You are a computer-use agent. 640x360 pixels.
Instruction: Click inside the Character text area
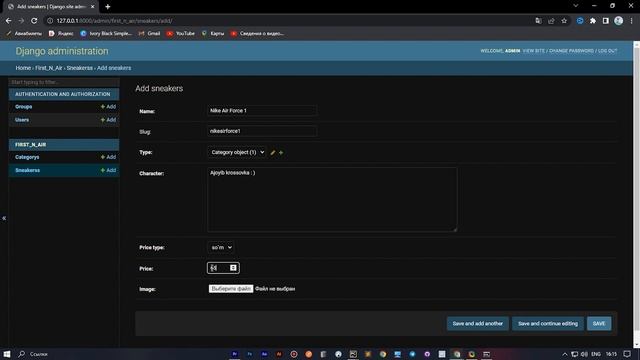pyautogui.click(x=332, y=200)
